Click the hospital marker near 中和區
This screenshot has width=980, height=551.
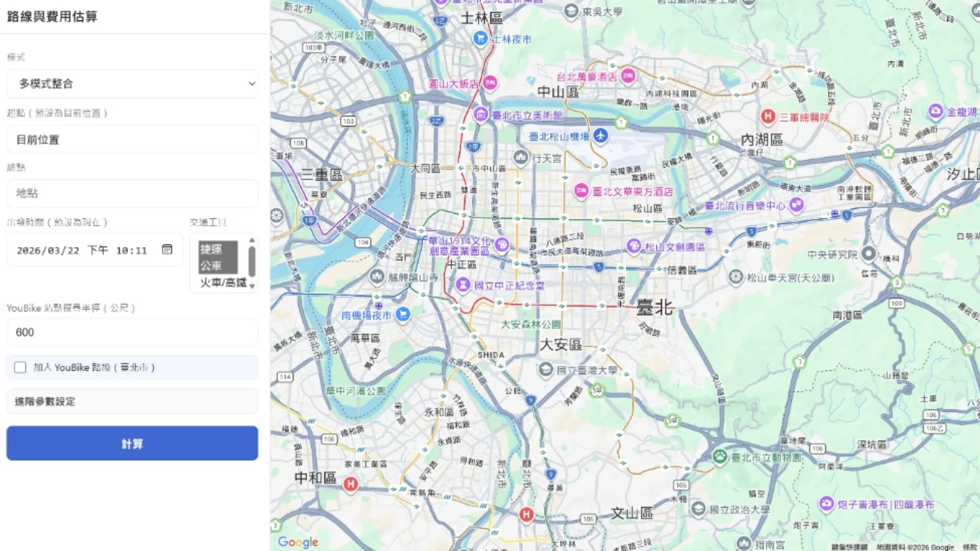(351, 484)
